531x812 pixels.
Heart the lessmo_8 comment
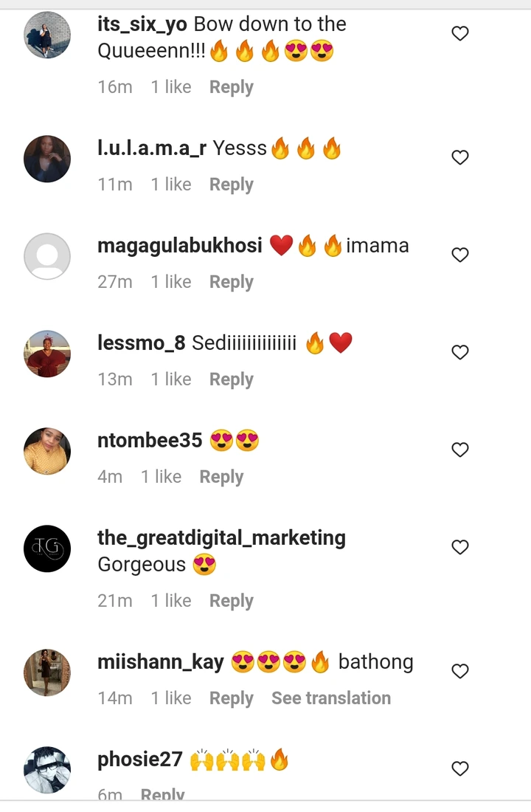(x=460, y=352)
